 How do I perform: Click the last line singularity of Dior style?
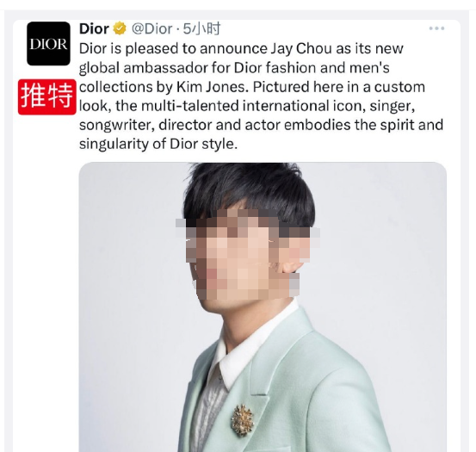coord(158,144)
